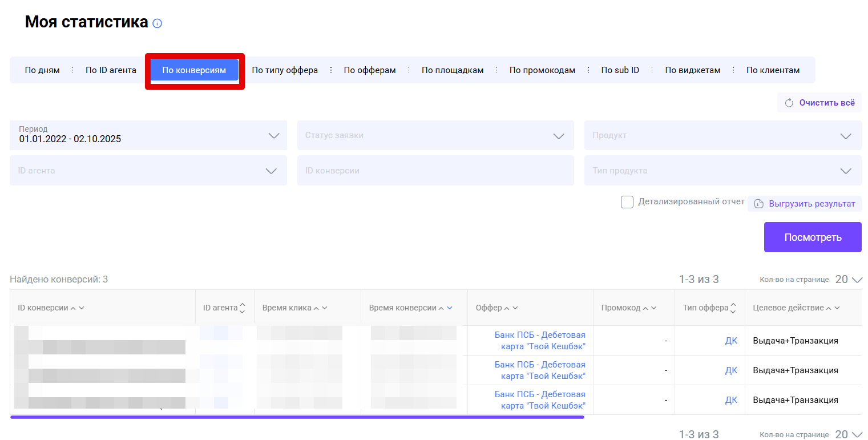Expand the Статус заявки dropdown

[435, 135]
